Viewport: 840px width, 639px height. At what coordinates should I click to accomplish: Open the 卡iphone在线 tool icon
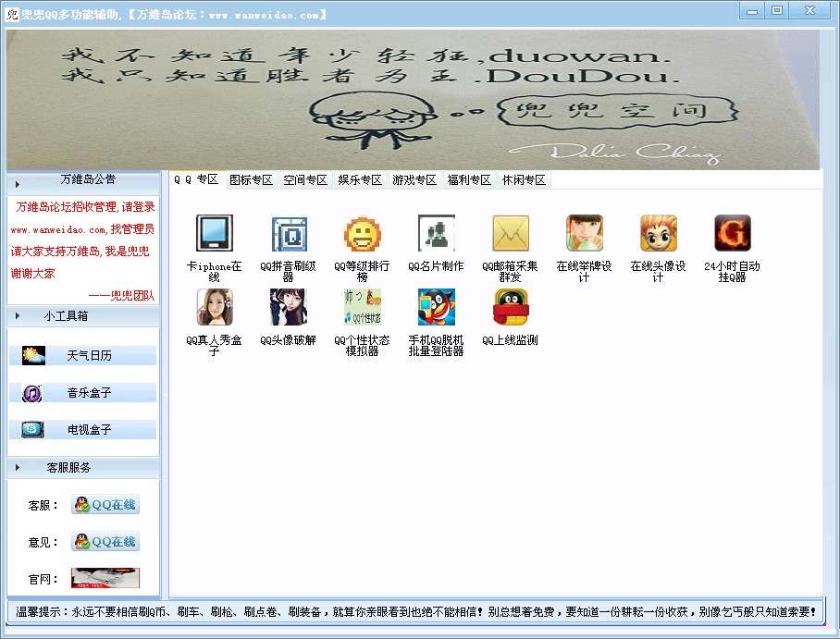[214, 234]
